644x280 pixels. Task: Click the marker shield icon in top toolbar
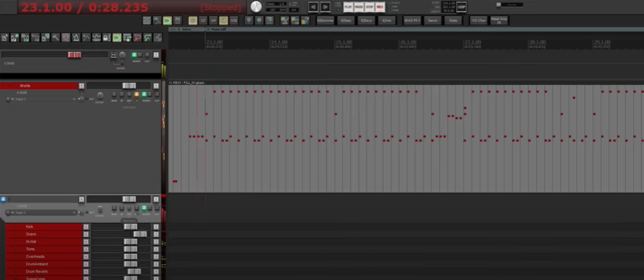(248, 21)
